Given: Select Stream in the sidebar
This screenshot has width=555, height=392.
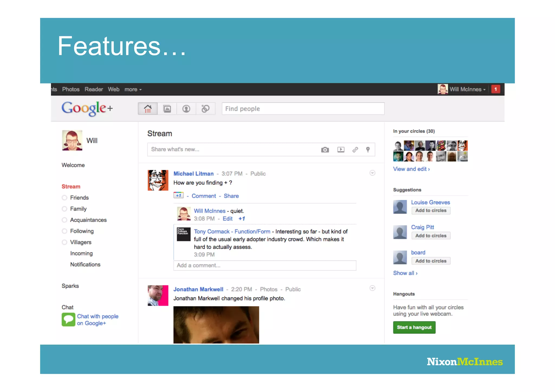Looking at the screenshot, I should 71,186.
